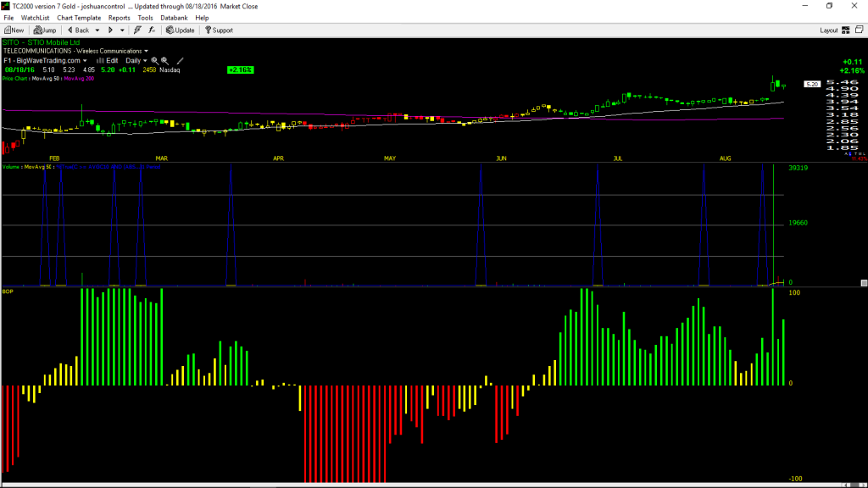
Task: Click the zoom out magnifier icon
Action: coord(165,61)
